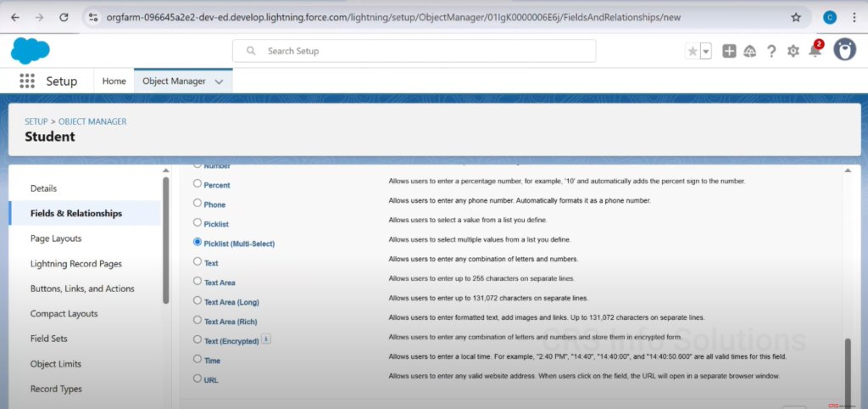Click the browser forward arrow
This screenshot has height=409, width=868.
point(39,17)
